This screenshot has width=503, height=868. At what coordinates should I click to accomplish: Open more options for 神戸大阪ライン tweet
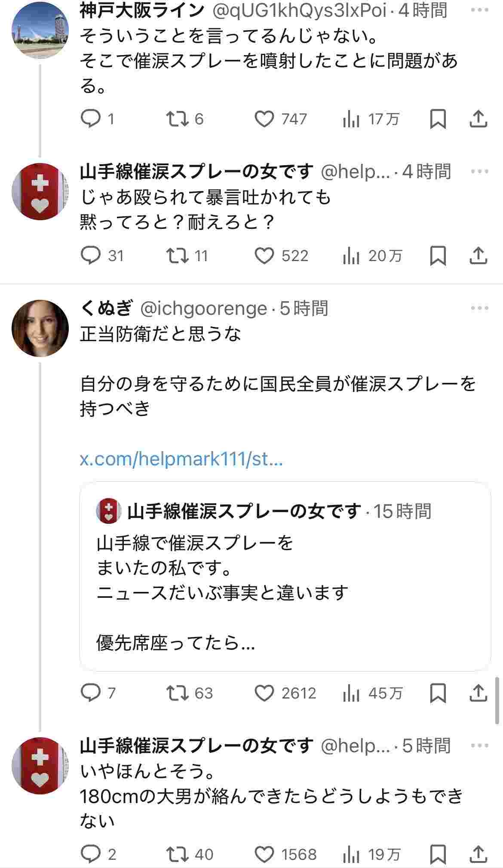pos(479,10)
